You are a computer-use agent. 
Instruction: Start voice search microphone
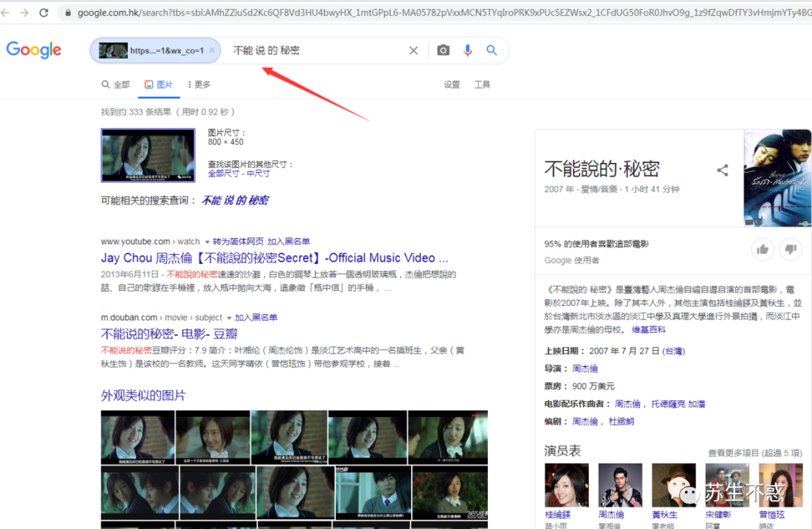pyautogui.click(x=467, y=50)
